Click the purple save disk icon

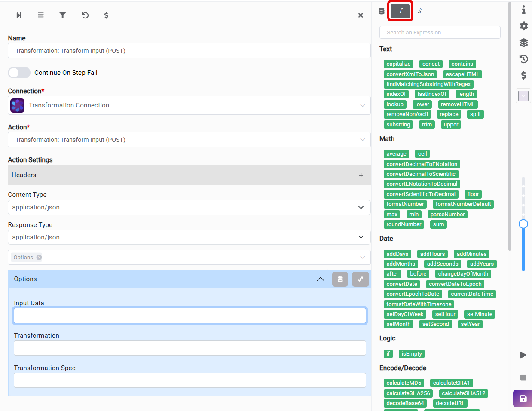pos(523,399)
